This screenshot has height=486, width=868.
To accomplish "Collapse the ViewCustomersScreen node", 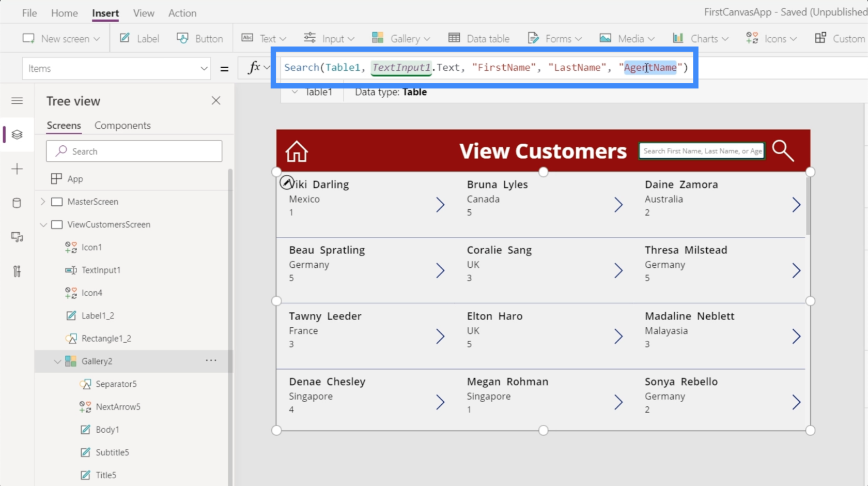I will (43, 224).
